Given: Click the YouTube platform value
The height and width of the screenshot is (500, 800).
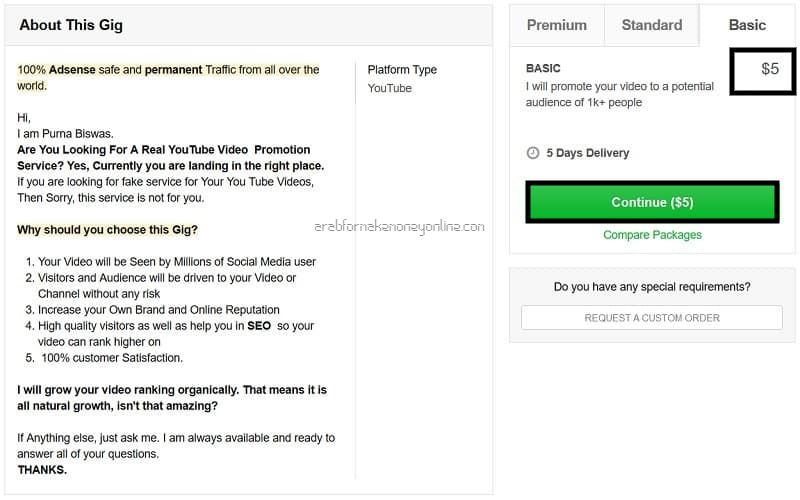Looking at the screenshot, I should [x=389, y=88].
